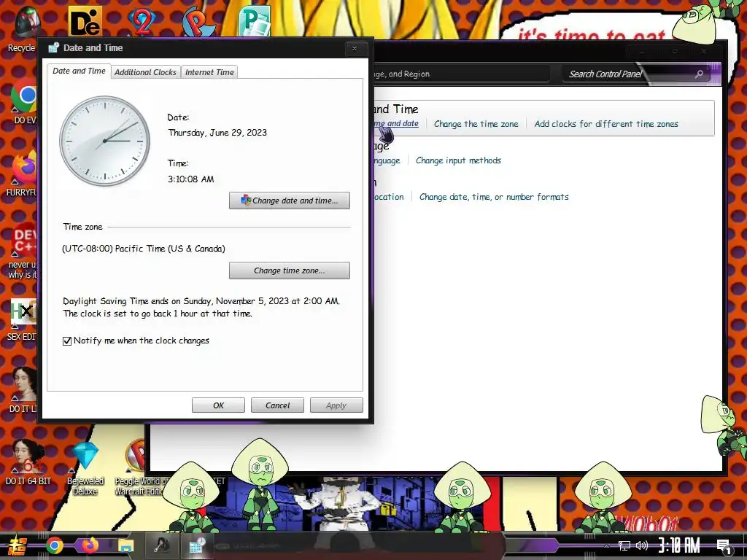Confirm the dialog with OK
Screen dimensions: 747x560
pyautogui.click(x=218, y=405)
